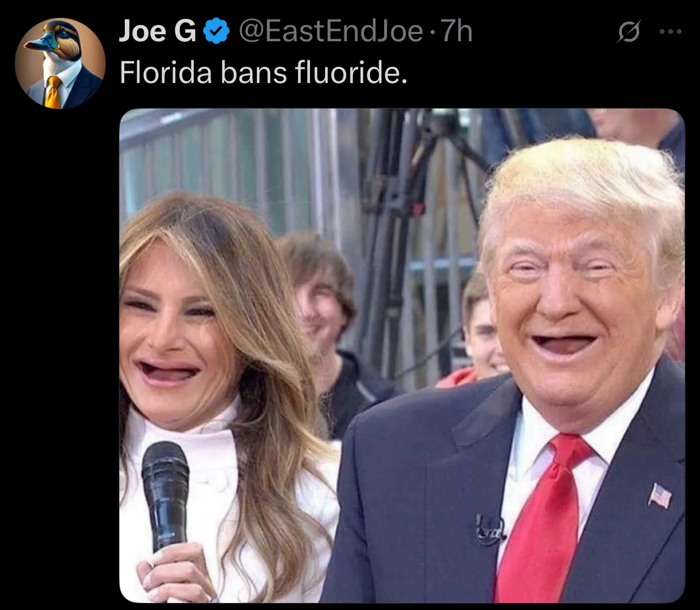Click the blue verified checkmark badge
Screen dimensions: 700x610
[216, 31]
